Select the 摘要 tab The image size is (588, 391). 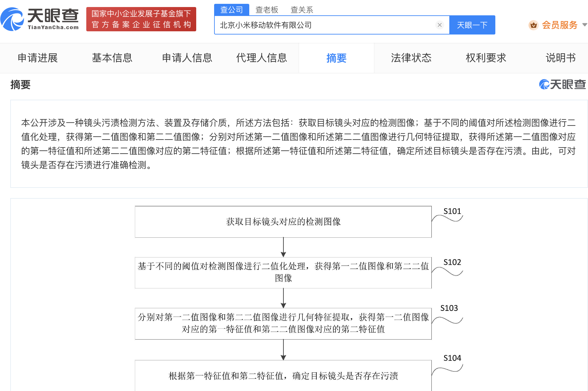click(x=337, y=58)
